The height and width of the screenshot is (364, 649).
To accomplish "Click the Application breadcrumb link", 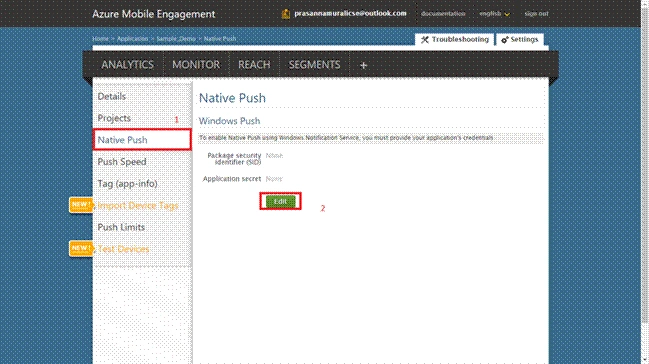I will 132,39.
